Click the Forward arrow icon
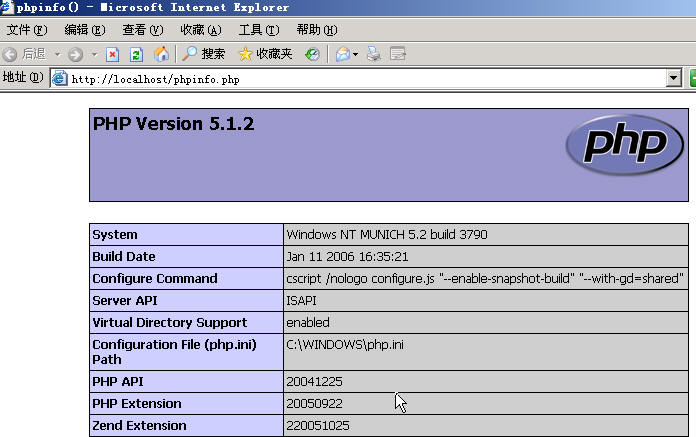Screen dimensions: 696x437 pyautogui.click(x=75, y=55)
